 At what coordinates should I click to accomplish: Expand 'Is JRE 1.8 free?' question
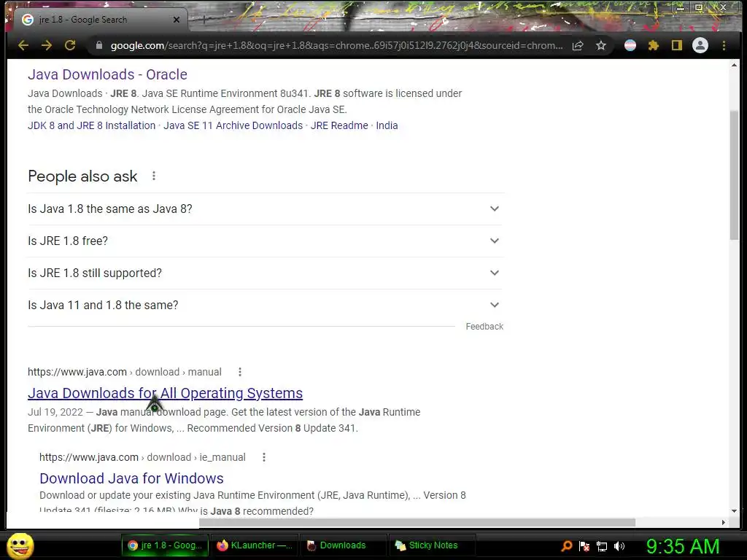tap(266, 241)
